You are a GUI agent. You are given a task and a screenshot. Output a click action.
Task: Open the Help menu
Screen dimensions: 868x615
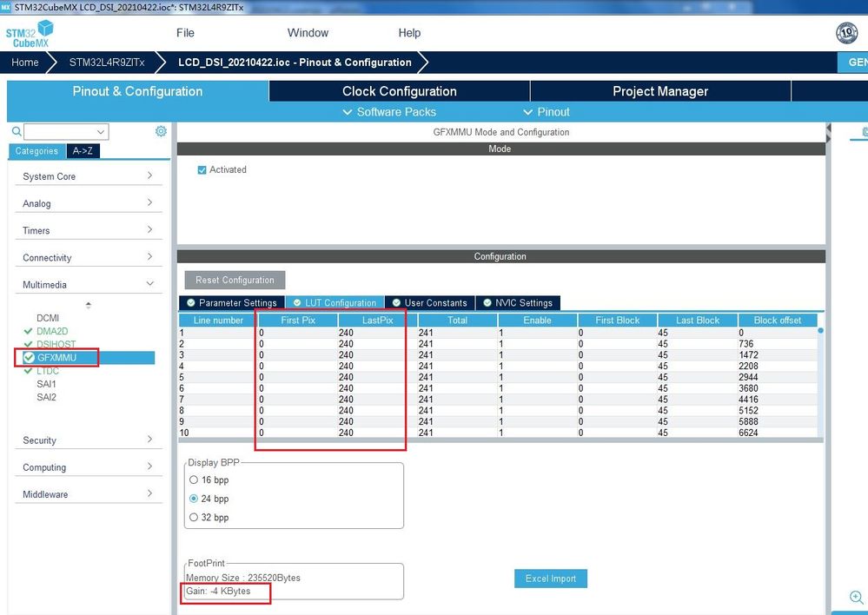(x=409, y=33)
